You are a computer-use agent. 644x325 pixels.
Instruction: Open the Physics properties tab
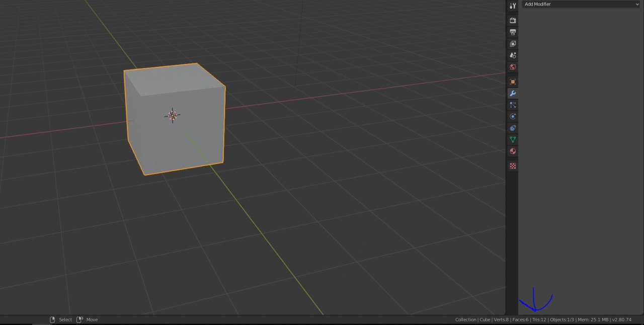(x=513, y=116)
